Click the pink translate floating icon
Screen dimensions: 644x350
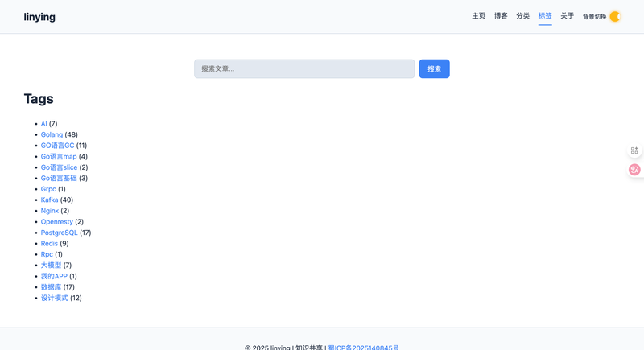click(634, 170)
